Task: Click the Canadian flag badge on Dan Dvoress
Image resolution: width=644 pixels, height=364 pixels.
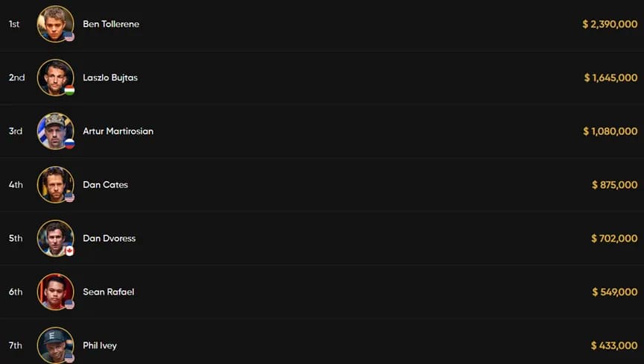Action: (69, 251)
